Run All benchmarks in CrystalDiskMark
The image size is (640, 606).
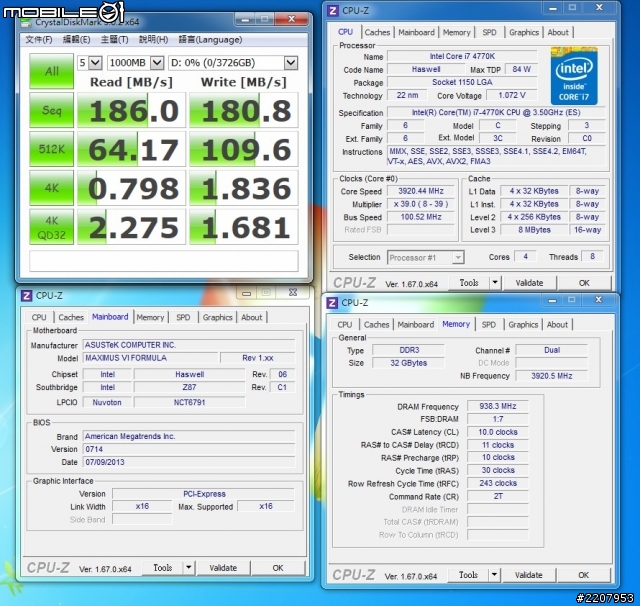tap(51, 71)
